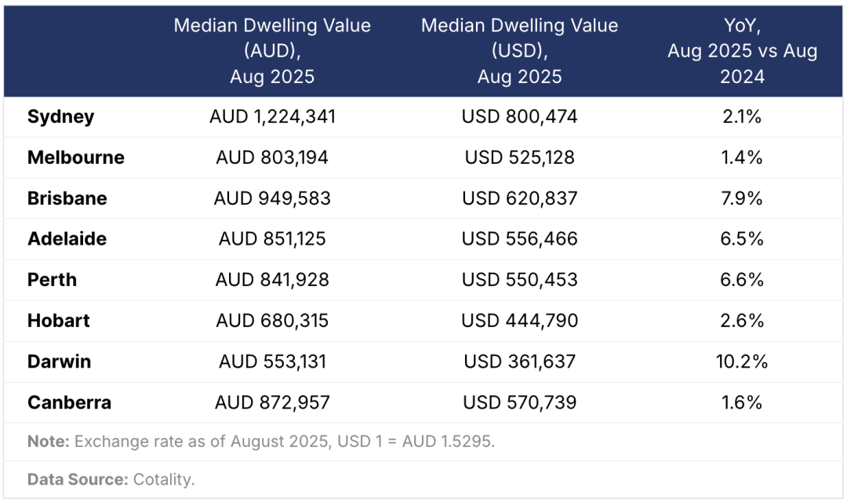This screenshot has height=504, width=847.
Task: Click the Sydney row label
Action: [x=60, y=117]
